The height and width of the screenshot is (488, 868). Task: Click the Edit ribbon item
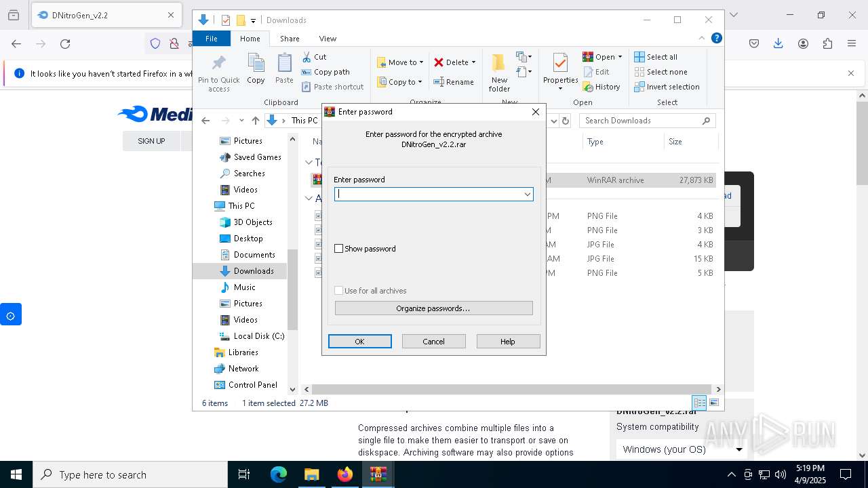coord(595,72)
